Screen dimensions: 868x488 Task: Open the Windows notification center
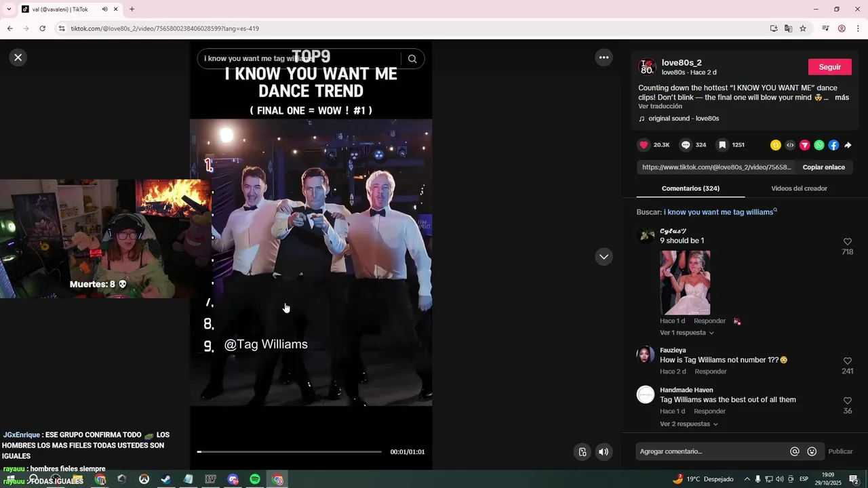[854, 479]
